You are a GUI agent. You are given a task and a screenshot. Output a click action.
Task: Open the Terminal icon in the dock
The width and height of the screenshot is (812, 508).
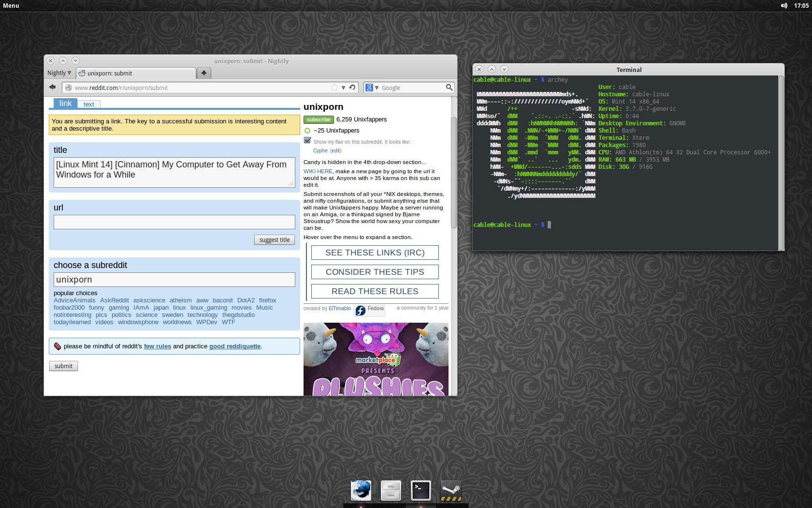coord(420,491)
